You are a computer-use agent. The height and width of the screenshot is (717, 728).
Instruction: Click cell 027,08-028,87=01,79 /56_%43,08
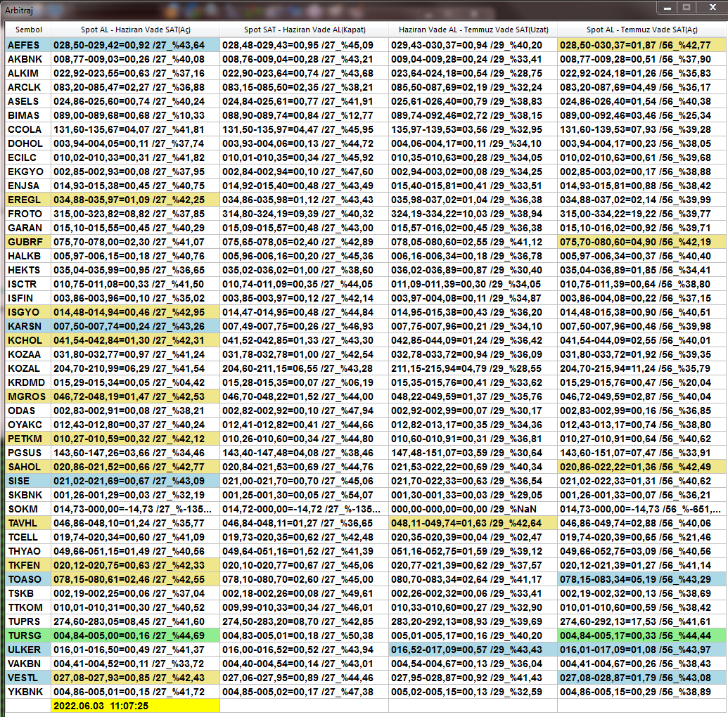pyautogui.click(x=642, y=678)
